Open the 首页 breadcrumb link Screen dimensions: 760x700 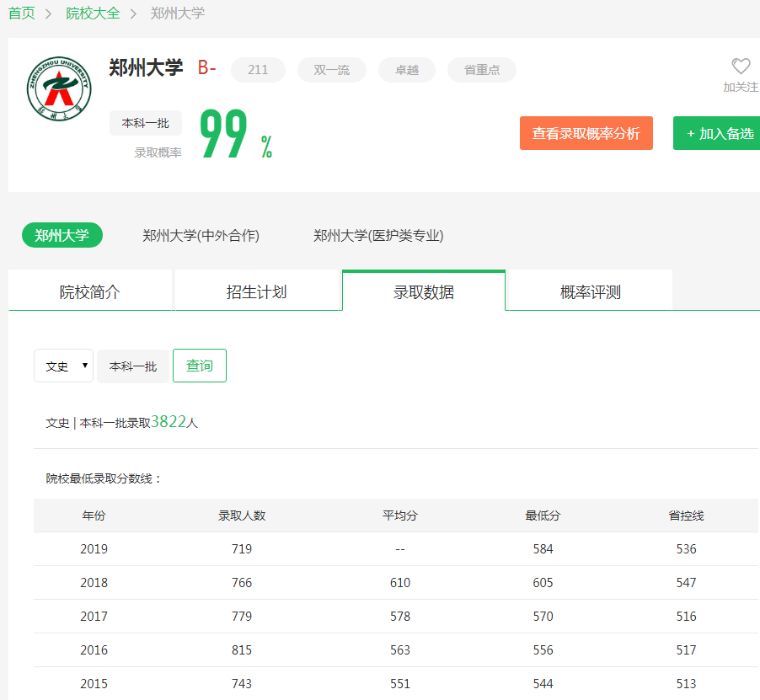point(22,13)
